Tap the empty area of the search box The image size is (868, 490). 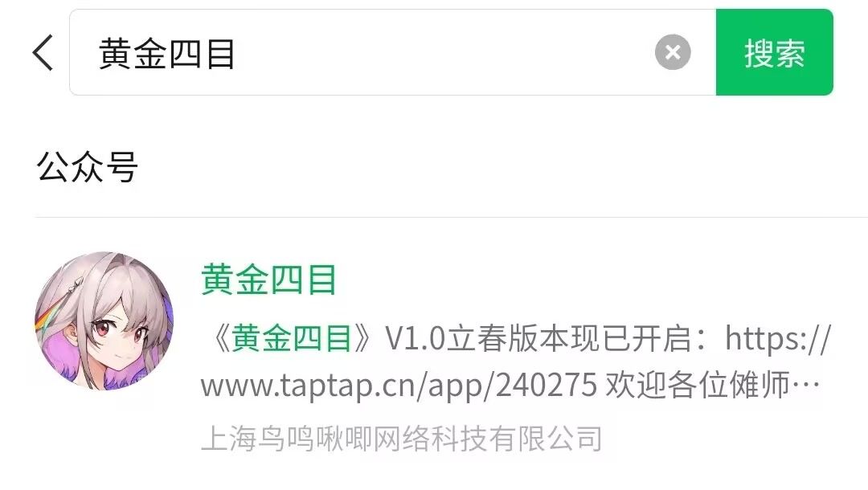[443, 52]
